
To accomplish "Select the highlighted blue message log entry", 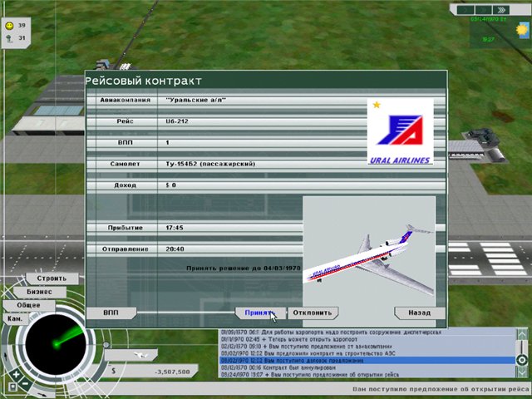I will click(366, 360).
